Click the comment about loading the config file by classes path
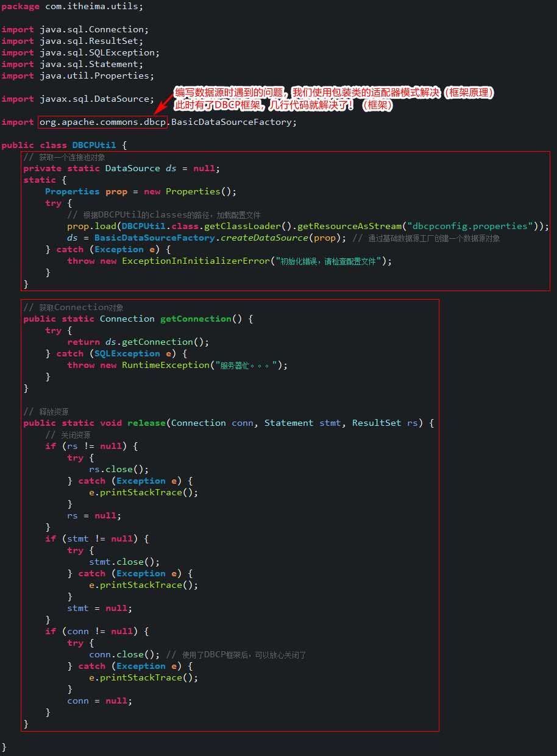 [x=164, y=215]
